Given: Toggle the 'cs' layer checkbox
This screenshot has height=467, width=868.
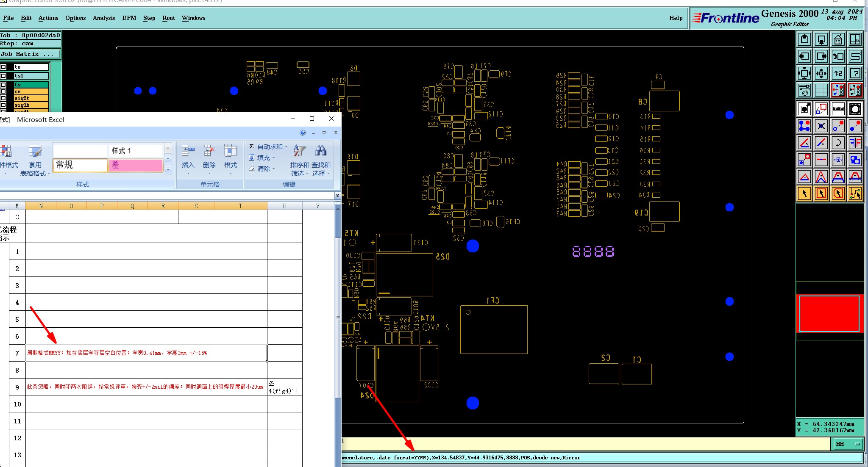Looking at the screenshot, I should pyautogui.click(x=3, y=91).
